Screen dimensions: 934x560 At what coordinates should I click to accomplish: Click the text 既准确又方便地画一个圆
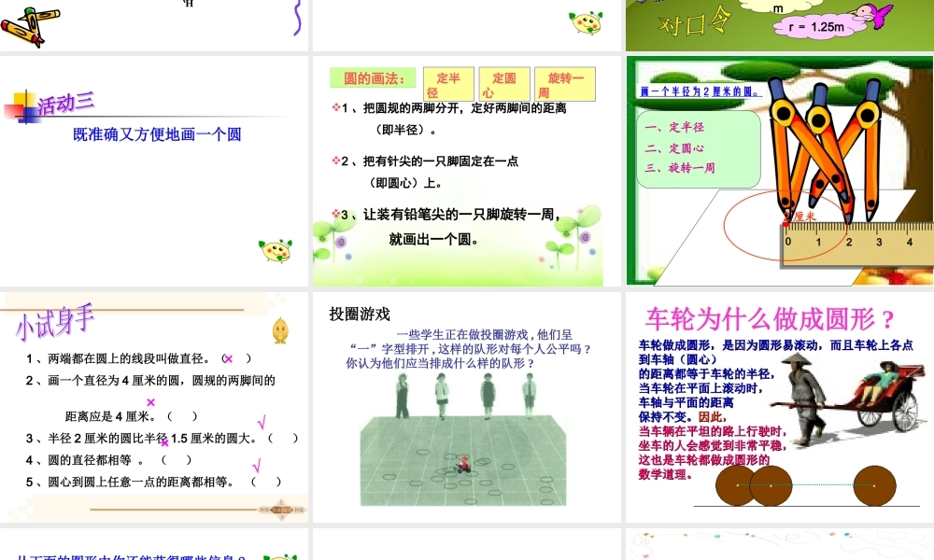pos(157,134)
